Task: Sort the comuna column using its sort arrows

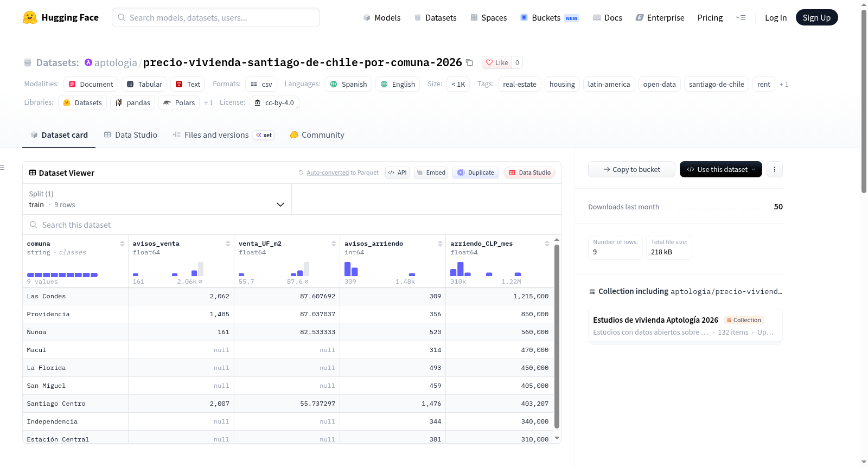Action: tap(122, 244)
